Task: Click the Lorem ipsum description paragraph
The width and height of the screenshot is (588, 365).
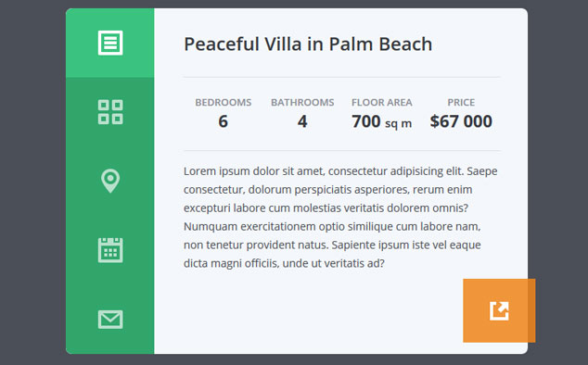Action: tap(340, 217)
